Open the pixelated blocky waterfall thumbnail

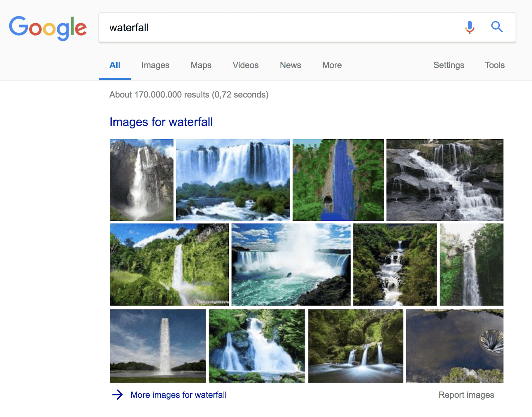338,180
